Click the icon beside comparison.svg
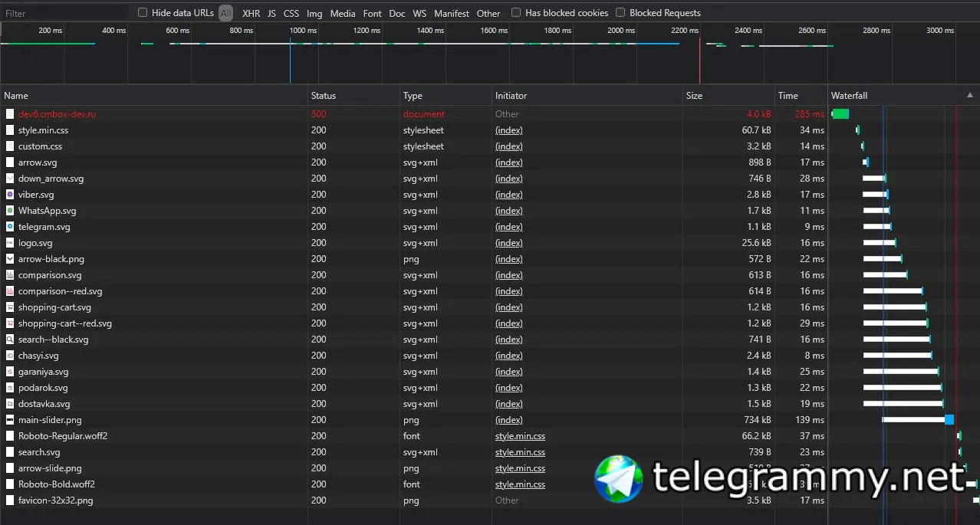The width and height of the screenshot is (980, 525). coord(10,275)
